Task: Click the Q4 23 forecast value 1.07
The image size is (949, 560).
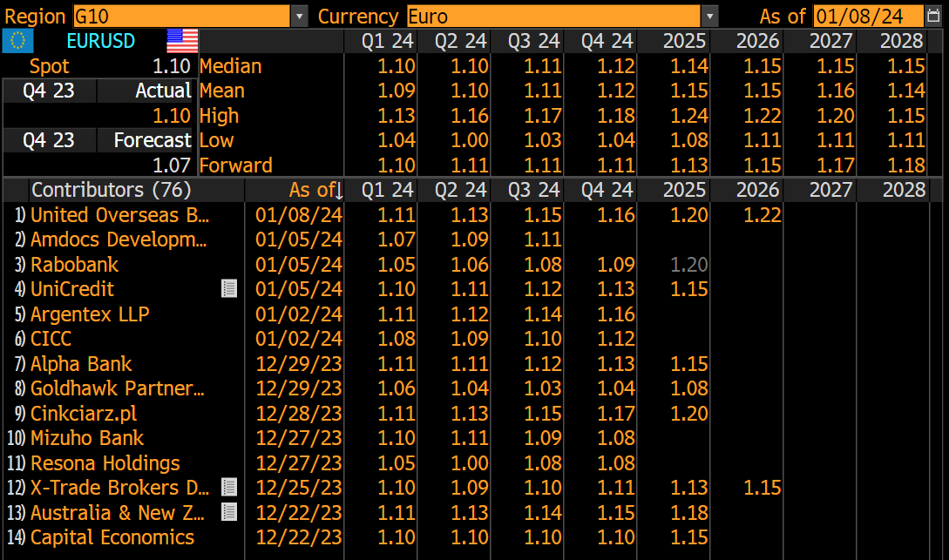Action: click(x=172, y=165)
